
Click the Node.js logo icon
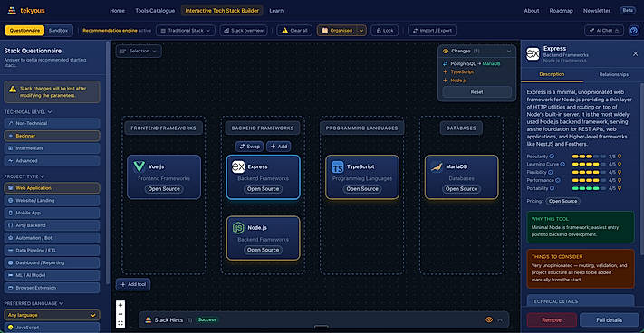[x=238, y=228]
